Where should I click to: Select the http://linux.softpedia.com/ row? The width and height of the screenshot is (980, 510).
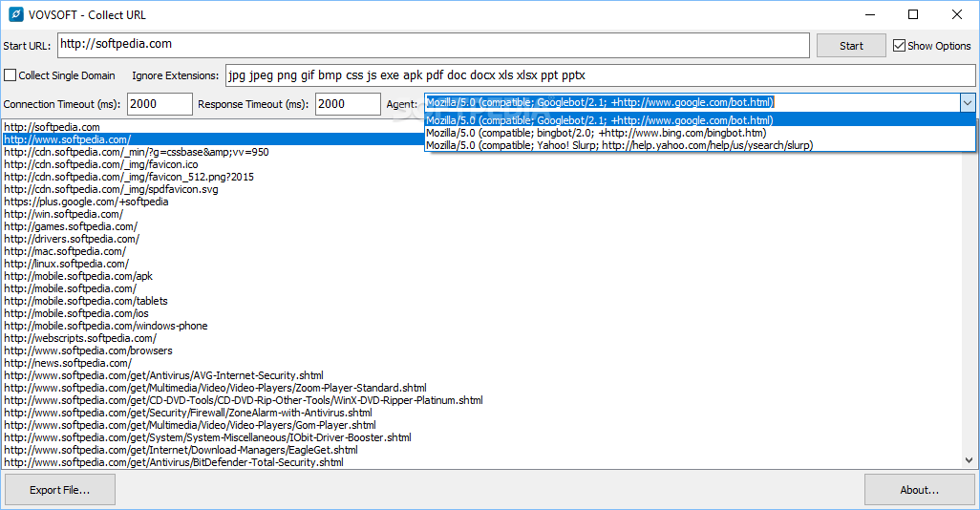click(481, 264)
